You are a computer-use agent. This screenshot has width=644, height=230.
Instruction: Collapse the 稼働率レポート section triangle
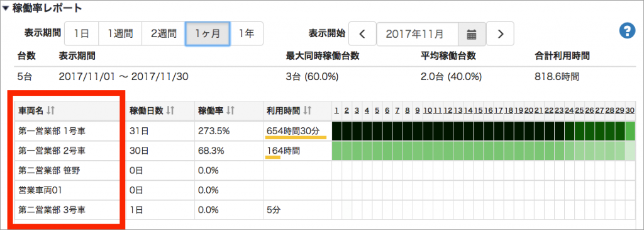point(5,8)
